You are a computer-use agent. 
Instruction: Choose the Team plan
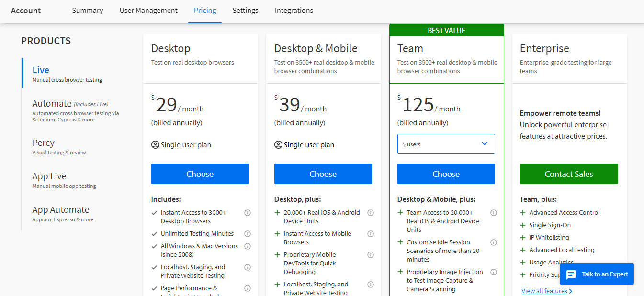(x=446, y=174)
